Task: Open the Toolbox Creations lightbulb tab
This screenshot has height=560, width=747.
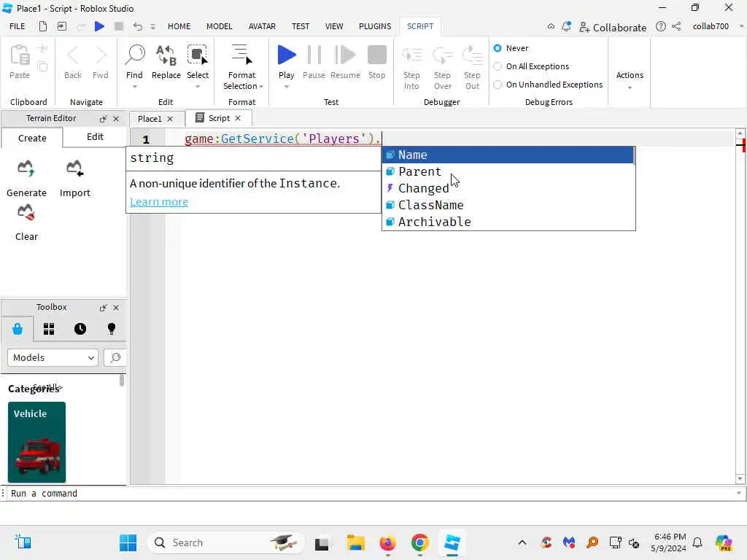Action: pyautogui.click(x=112, y=329)
